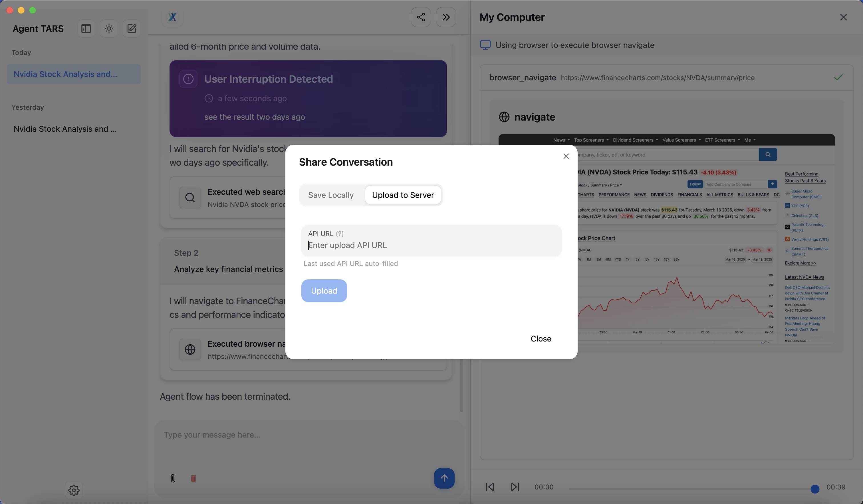Skip to previous step playback control
Screen dimensions: 863x504
490,487
